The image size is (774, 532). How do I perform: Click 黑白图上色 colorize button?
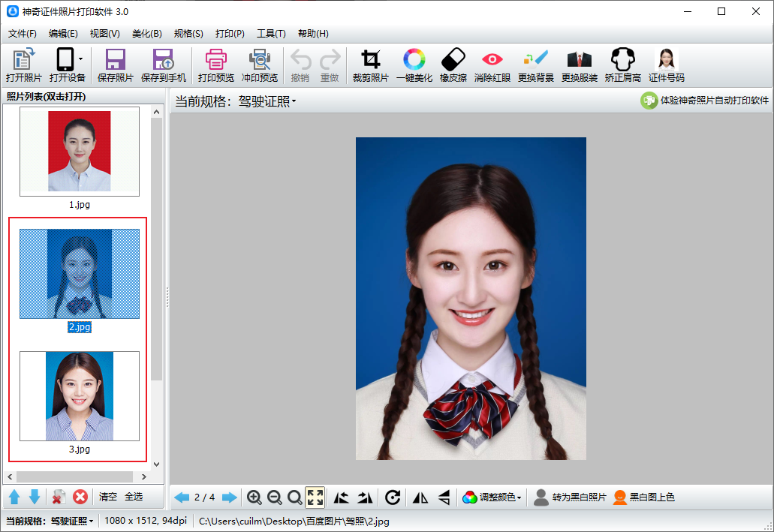click(643, 497)
